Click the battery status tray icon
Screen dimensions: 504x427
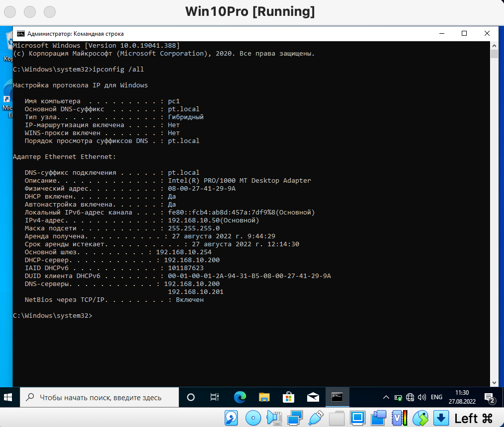pyautogui.click(x=398, y=398)
